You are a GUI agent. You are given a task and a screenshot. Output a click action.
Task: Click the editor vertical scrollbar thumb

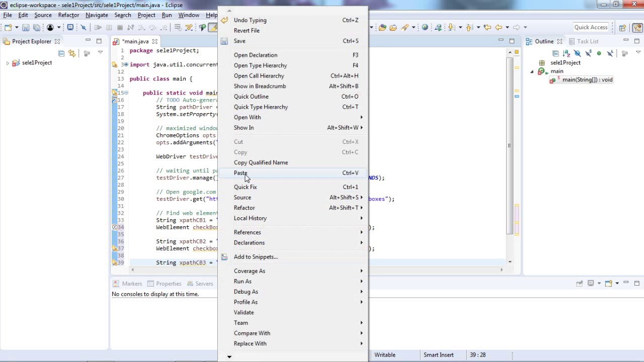click(510, 146)
